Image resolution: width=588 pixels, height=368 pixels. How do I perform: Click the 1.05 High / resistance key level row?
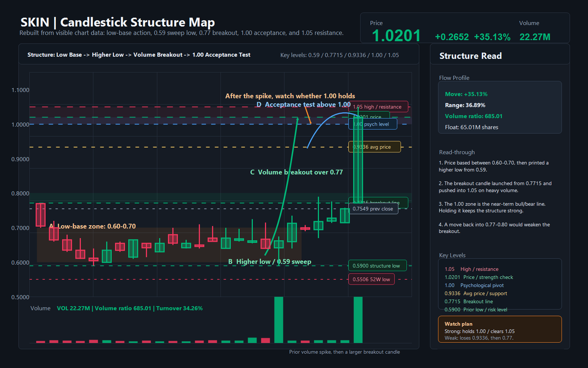[x=471, y=269]
